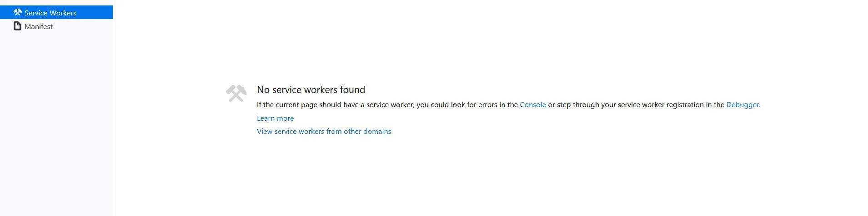Switch to the Manifest sidebar panel
The image size is (868, 216).
[56, 26]
